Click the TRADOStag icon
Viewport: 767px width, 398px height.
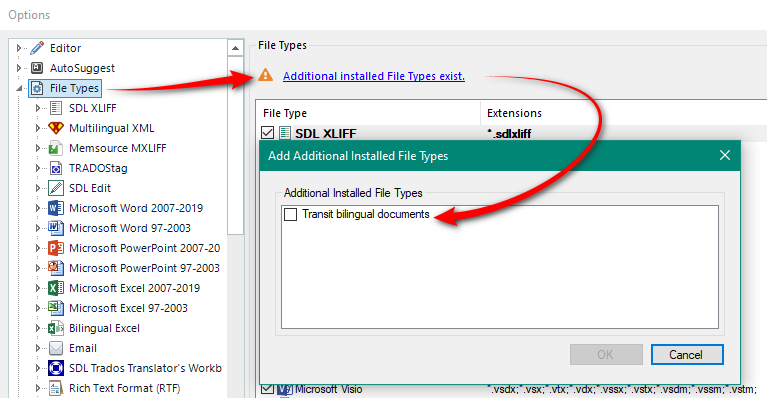[x=56, y=168]
